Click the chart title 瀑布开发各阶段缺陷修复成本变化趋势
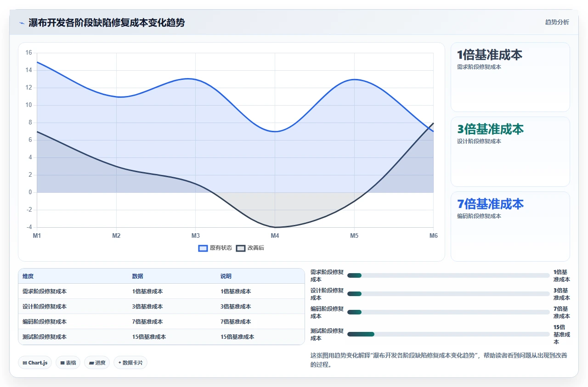Screen dimensions: 588x387 point(107,23)
